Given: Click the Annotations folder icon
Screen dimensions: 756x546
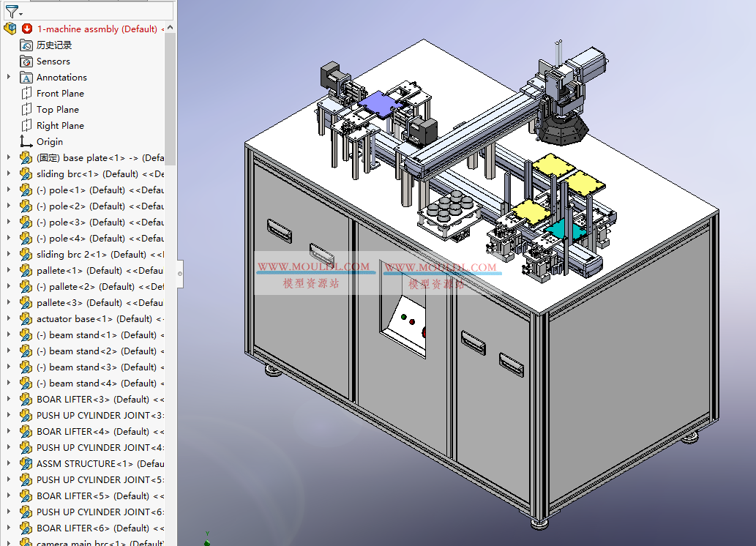Looking at the screenshot, I should (26, 78).
